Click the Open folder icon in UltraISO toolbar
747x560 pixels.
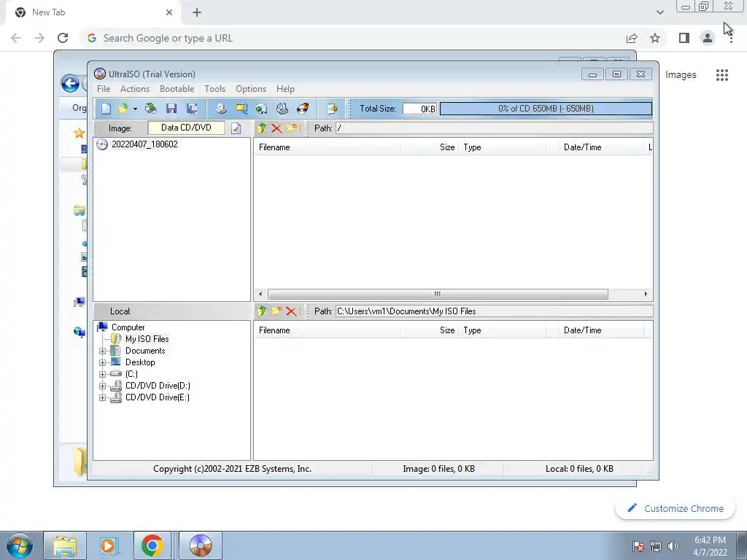[123, 109]
